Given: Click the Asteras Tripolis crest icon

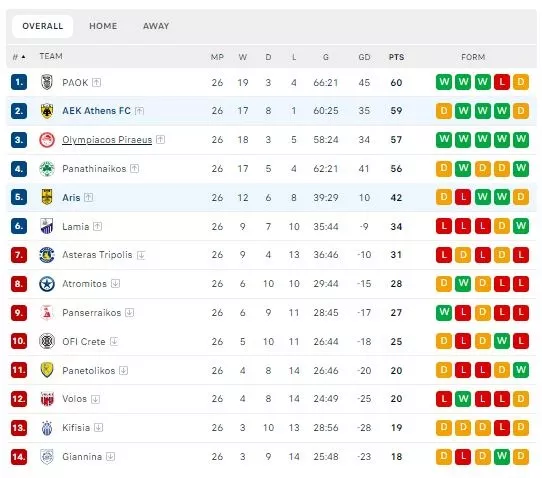Looking at the screenshot, I should point(47,255).
